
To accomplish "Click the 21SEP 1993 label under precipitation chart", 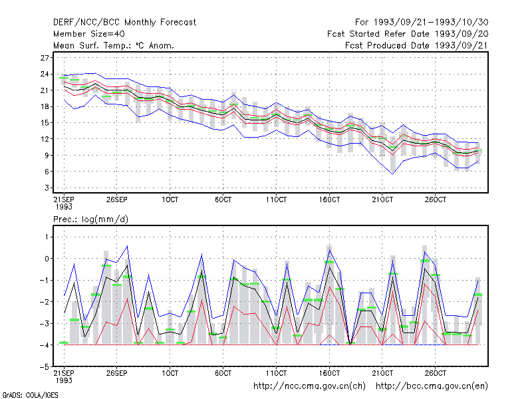I will click(x=64, y=376).
